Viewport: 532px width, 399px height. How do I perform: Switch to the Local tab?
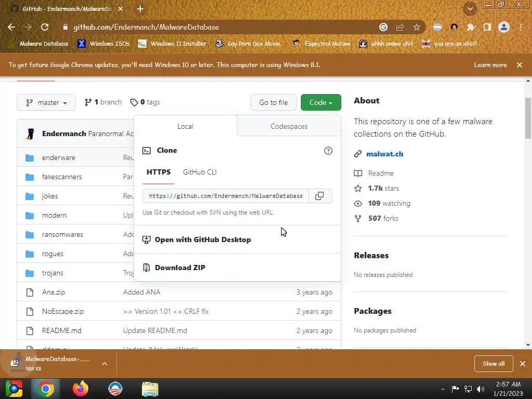pos(185,126)
